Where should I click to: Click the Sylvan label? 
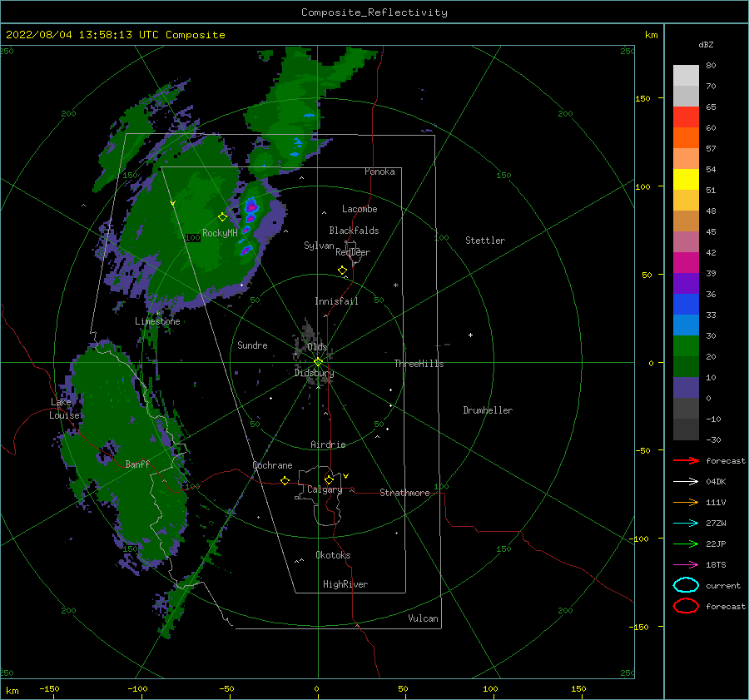(319, 246)
